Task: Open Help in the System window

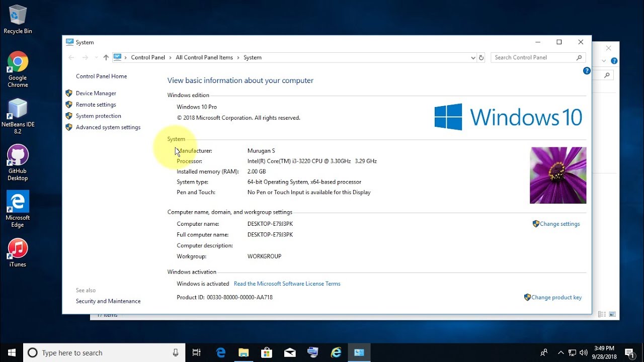Action: coord(587,71)
